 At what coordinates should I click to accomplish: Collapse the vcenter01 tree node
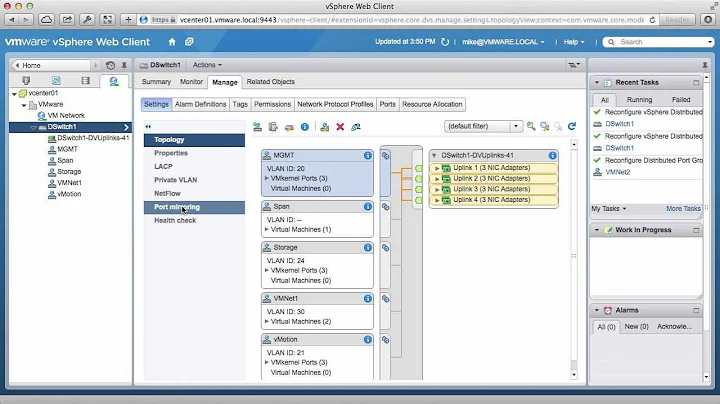(x=15, y=94)
